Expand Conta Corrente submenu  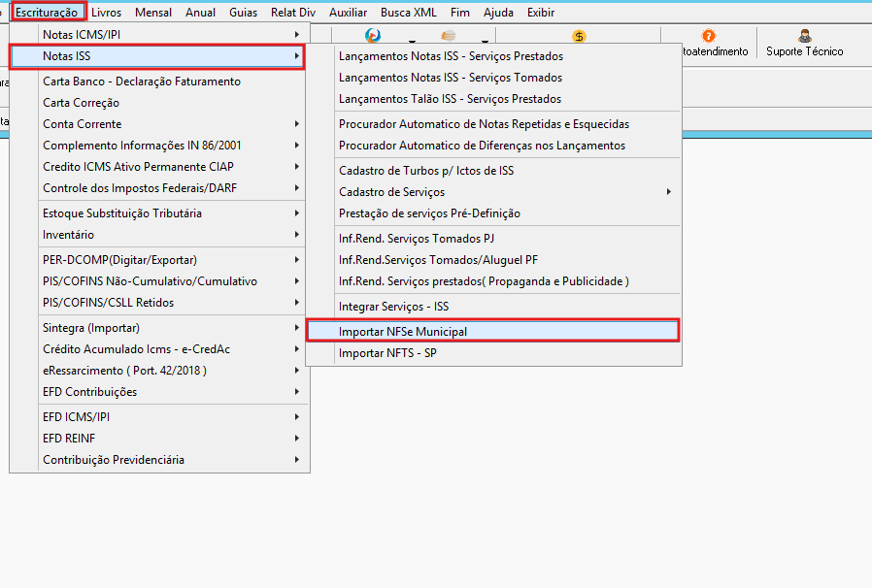157,124
